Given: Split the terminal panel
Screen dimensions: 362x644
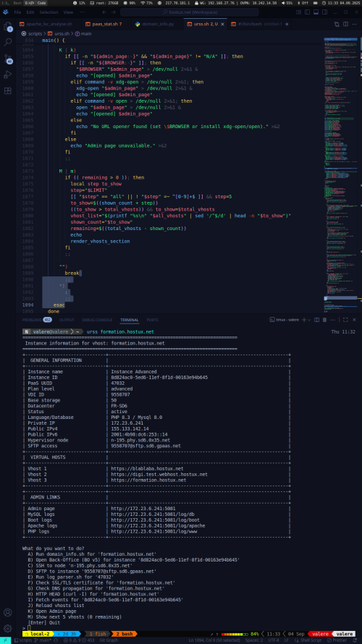Looking at the screenshot, I should point(316,320).
